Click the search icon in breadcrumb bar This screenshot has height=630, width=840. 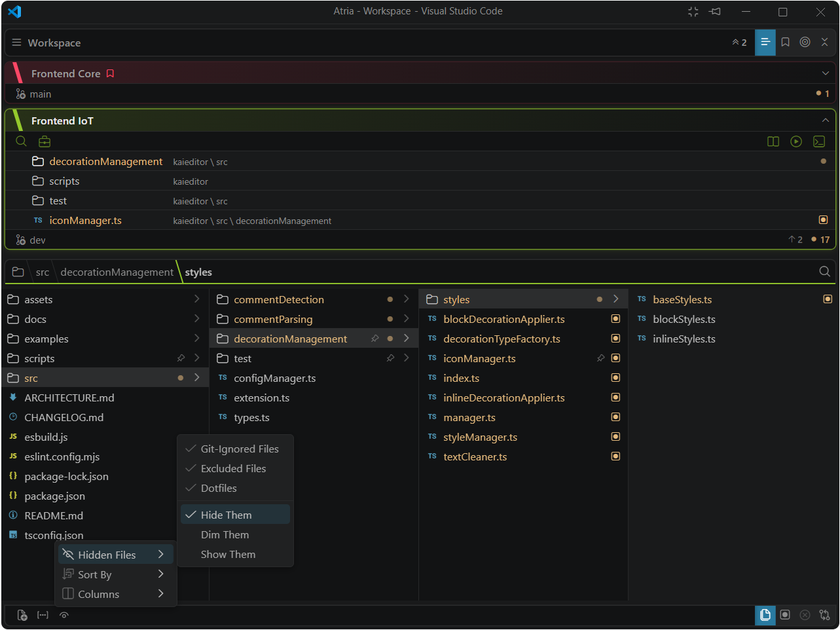pos(825,272)
